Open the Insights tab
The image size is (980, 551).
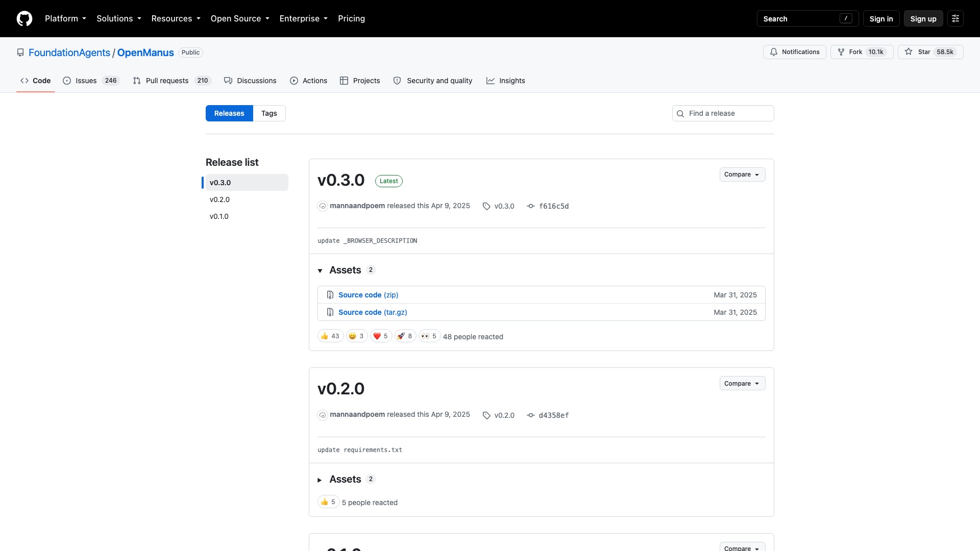(505, 81)
